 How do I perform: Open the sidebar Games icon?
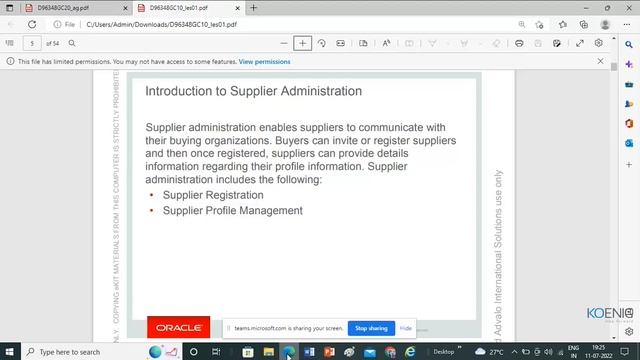(x=629, y=104)
